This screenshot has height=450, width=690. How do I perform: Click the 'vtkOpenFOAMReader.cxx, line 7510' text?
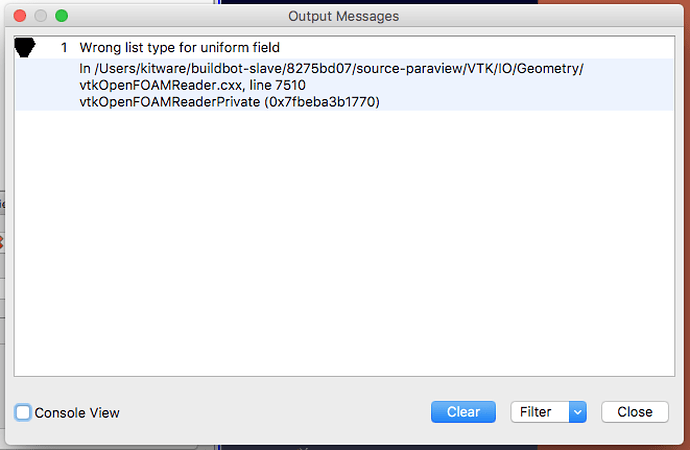pyautogui.click(x=185, y=85)
